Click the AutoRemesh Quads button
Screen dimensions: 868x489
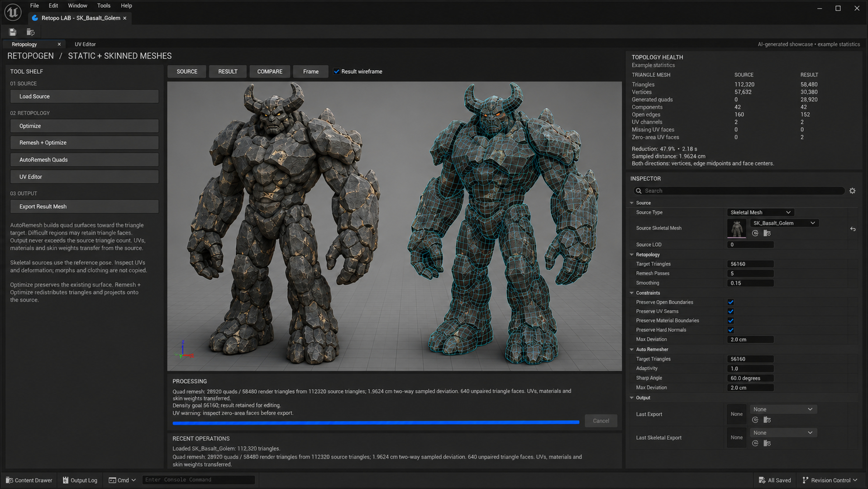tap(84, 160)
